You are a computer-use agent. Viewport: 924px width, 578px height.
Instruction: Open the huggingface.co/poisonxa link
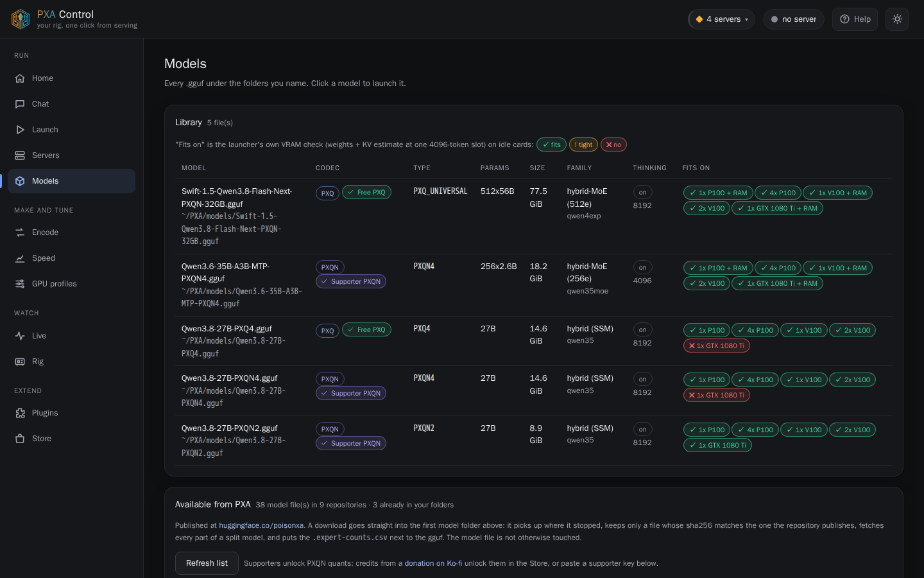261,525
